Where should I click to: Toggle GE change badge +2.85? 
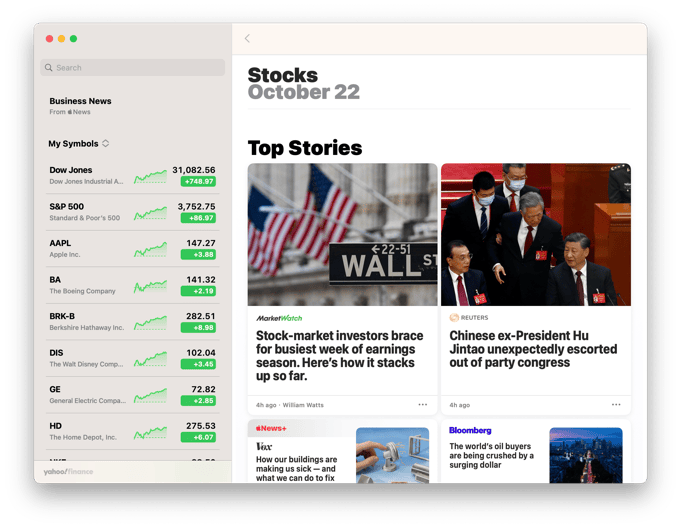pyautogui.click(x=198, y=400)
